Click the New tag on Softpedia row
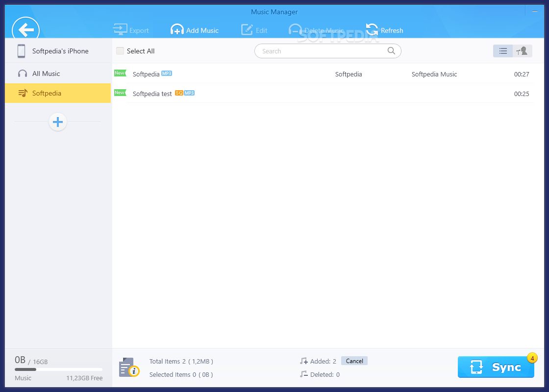 click(x=120, y=73)
